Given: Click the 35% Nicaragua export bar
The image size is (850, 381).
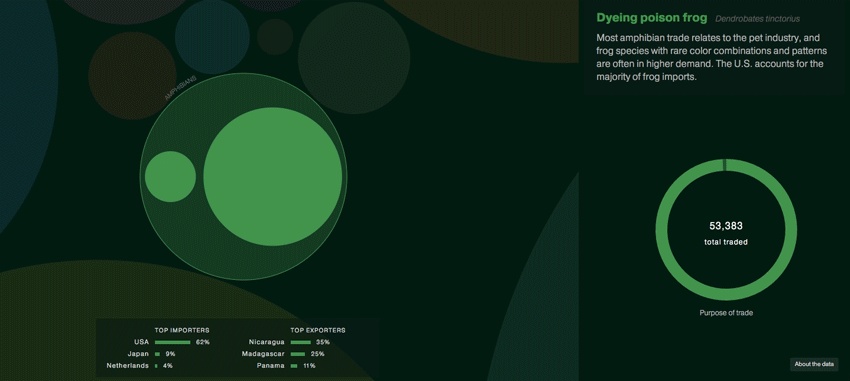Looking at the screenshot, I should click(x=301, y=343).
